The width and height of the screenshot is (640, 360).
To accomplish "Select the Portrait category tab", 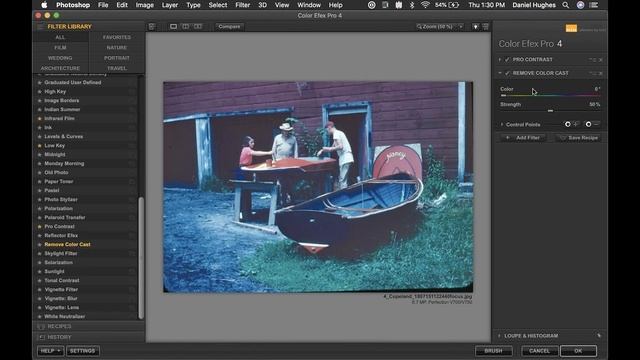I will click(x=117, y=58).
